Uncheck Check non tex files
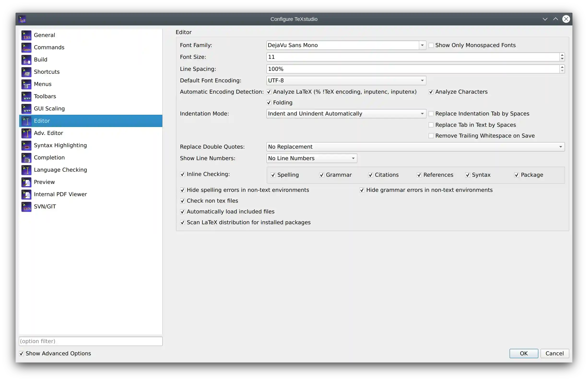 (182, 201)
